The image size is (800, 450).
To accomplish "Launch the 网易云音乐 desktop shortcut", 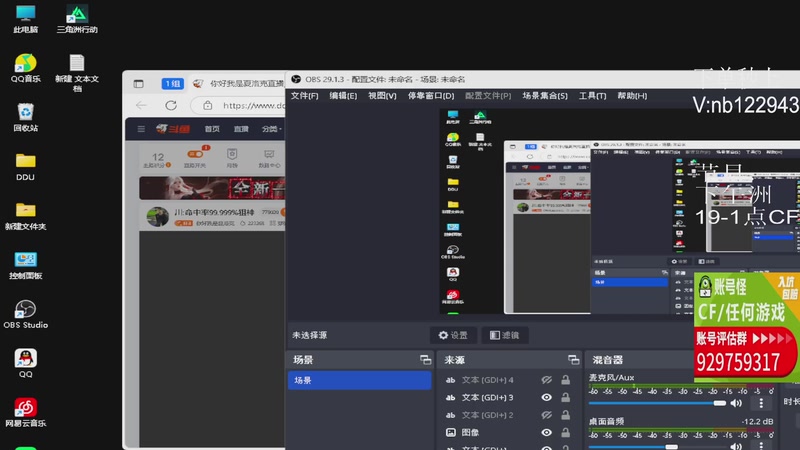I will [26, 412].
